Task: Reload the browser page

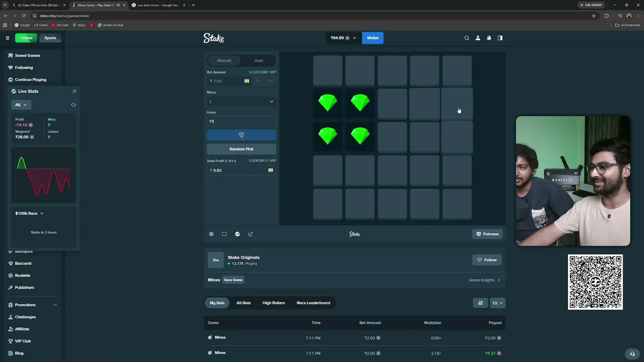Action: coord(24,16)
